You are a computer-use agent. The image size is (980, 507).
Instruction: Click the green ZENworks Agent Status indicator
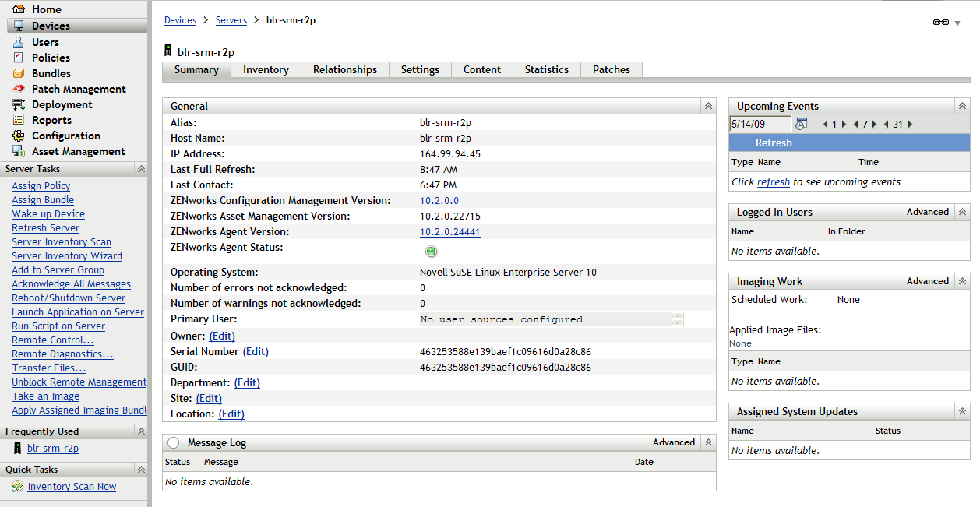point(432,251)
